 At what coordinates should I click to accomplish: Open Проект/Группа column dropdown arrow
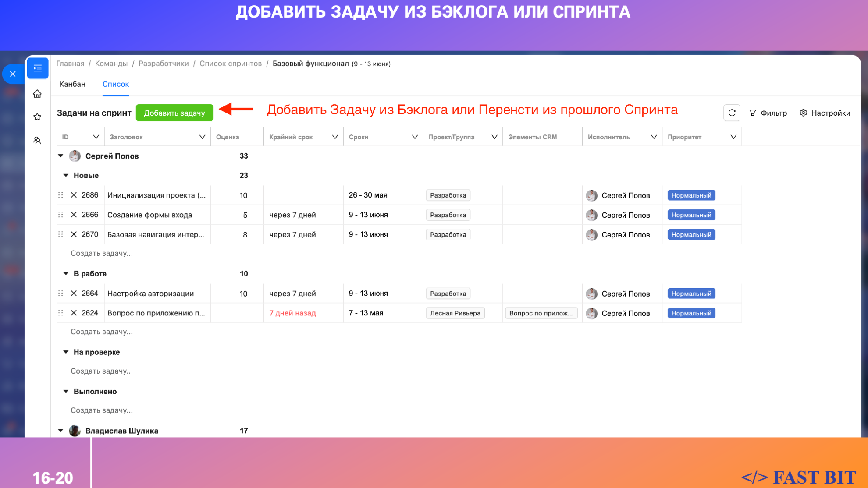click(x=494, y=137)
